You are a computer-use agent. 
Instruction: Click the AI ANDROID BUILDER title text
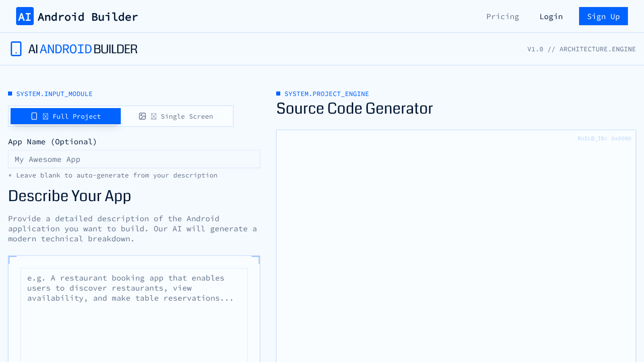83,49
